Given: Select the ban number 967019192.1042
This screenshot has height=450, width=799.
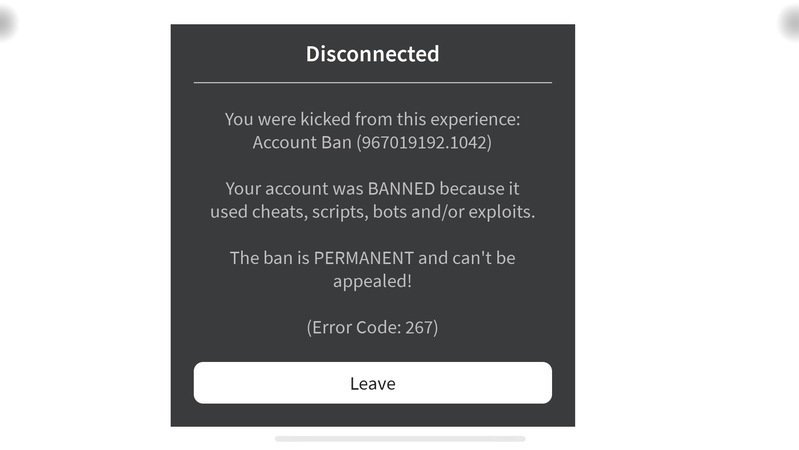Looking at the screenshot, I should coord(424,142).
